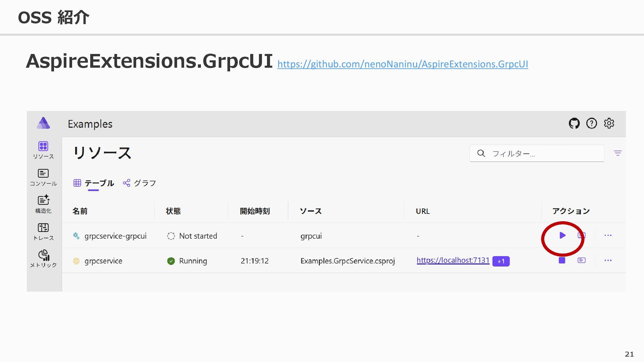Open dashboard settings gear
Screen dimensions: 644x362
click(609, 123)
